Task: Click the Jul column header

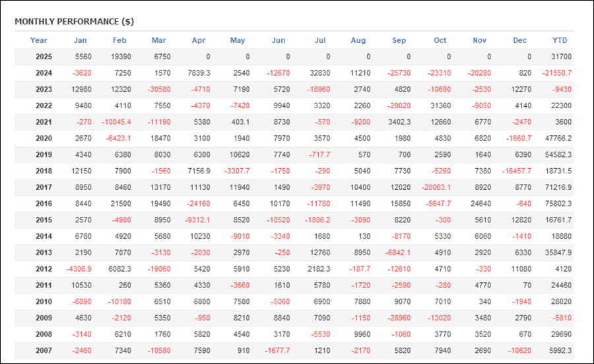Action: 320,40
